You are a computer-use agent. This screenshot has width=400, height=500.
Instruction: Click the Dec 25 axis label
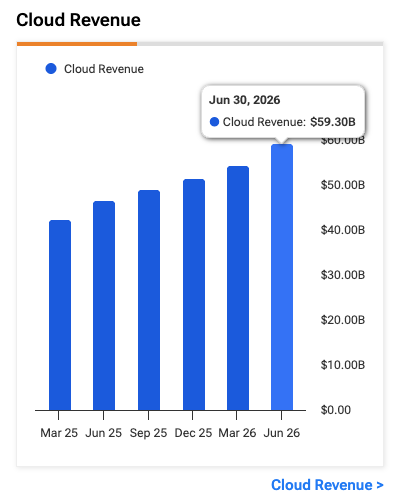pos(193,433)
